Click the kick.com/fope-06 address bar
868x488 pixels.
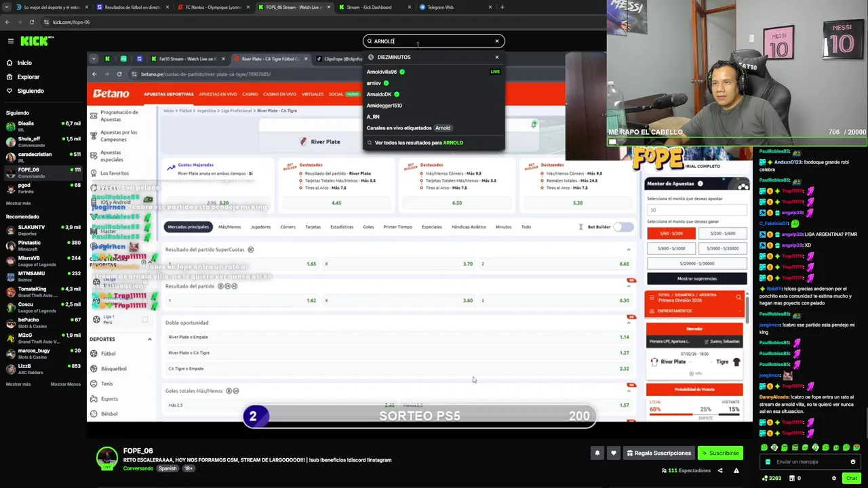tap(71, 22)
